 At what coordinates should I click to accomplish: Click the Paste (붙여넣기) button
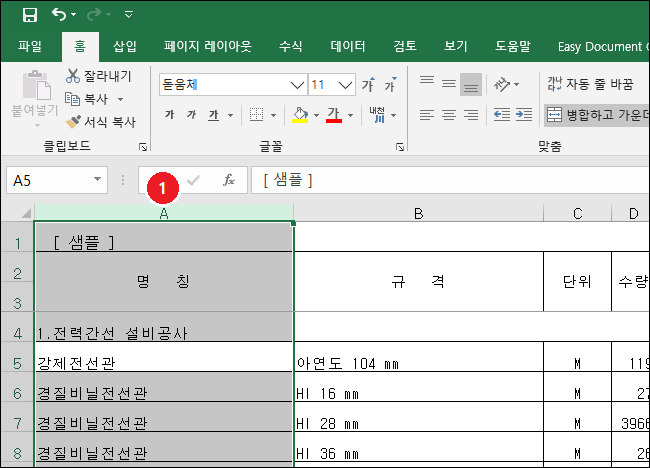click(x=31, y=98)
